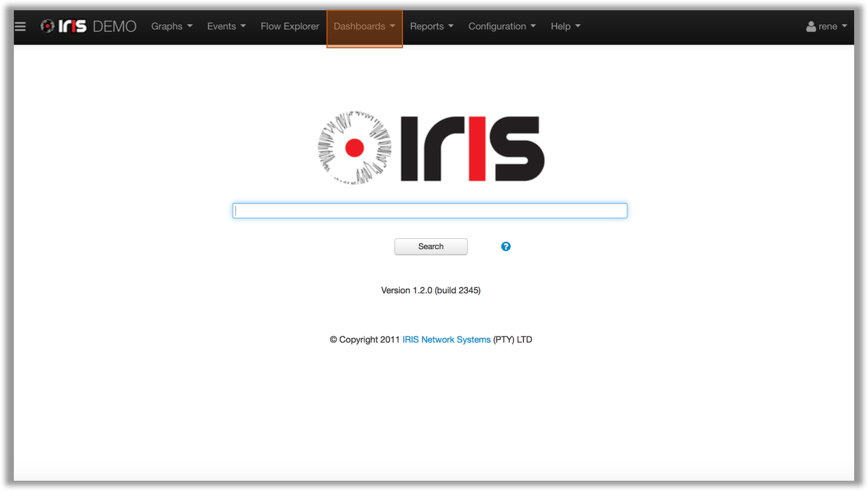This screenshot has height=491, width=868.
Task: Open the Help dropdown menu
Action: click(x=566, y=26)
